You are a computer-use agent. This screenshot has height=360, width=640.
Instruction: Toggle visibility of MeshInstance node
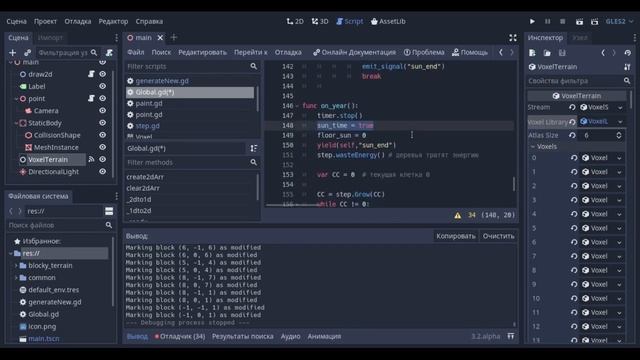(x=102, y=147)
